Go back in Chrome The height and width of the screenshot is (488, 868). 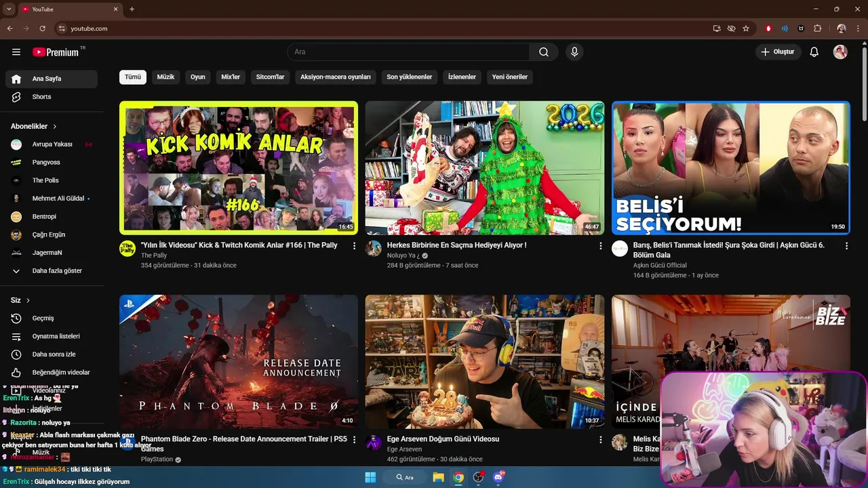pos(9,28)
